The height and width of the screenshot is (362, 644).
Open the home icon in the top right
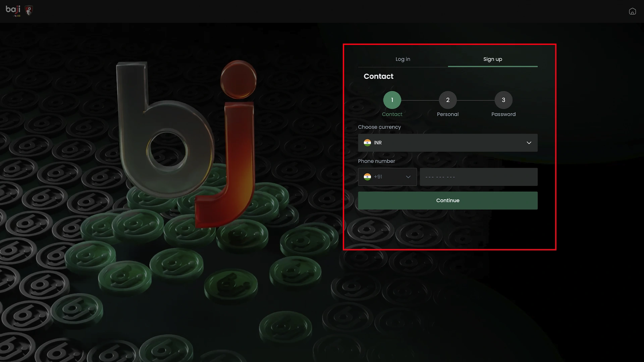tap(632, 11)
